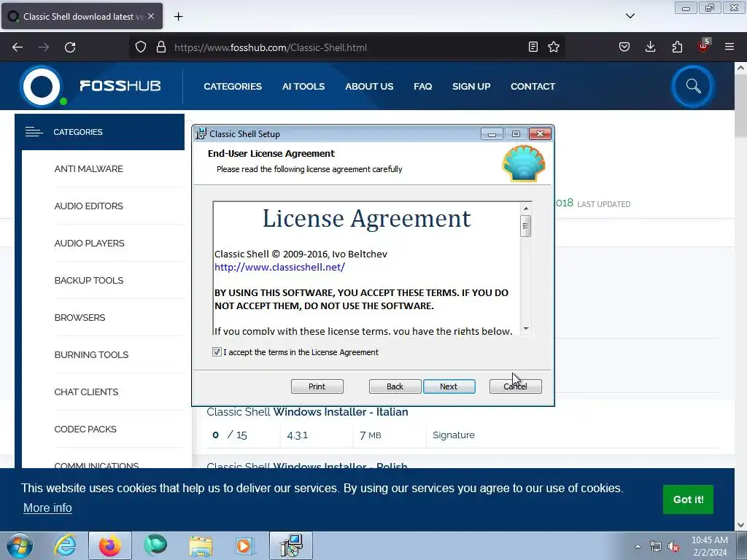
Task: Open FossHub search magnifier
Action: coord(693,86)
